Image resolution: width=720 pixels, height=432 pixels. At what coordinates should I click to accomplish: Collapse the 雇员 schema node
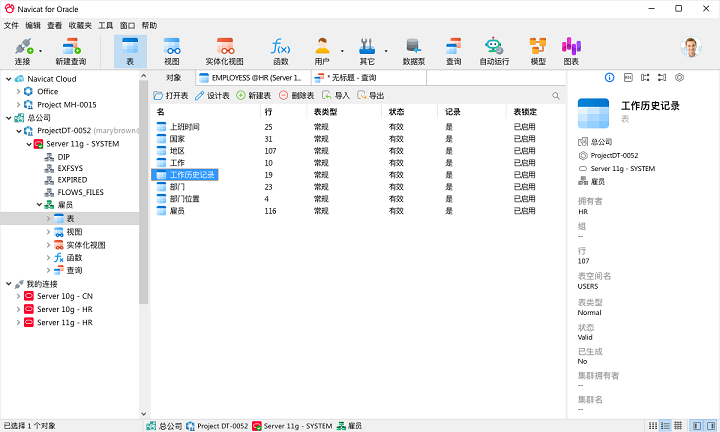click(x=39, y=205)
